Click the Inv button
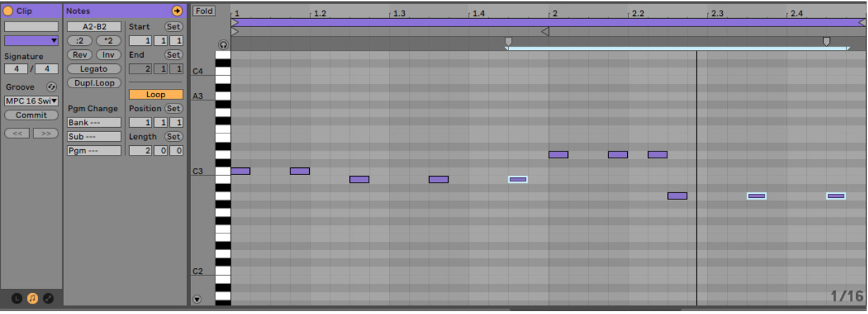Viewport: 868px width, 314px height. pos(108,55)
